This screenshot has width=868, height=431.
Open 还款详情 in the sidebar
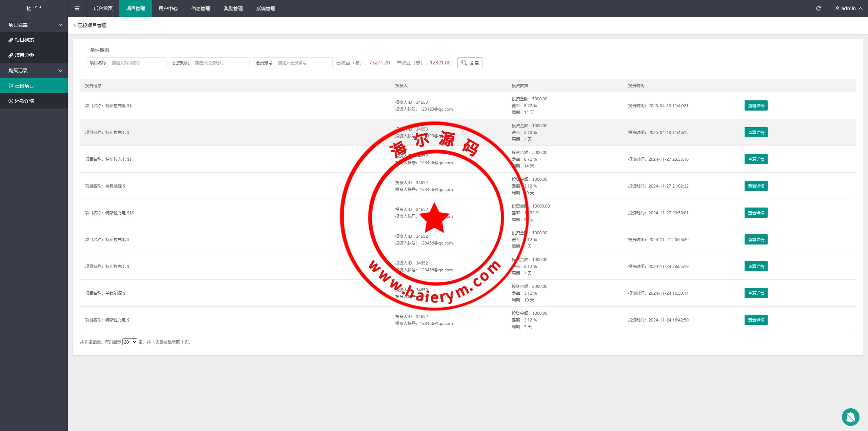coord(24,101)
